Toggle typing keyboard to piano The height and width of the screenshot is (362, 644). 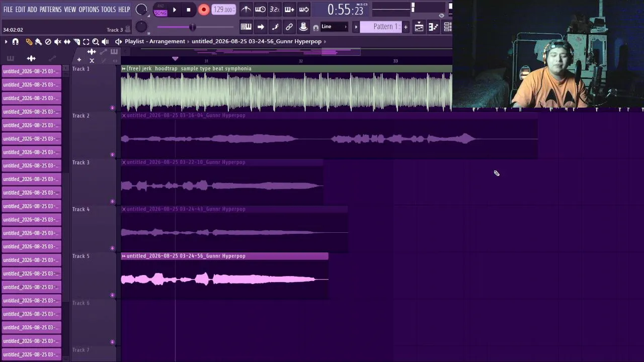[x=246, y=27]
